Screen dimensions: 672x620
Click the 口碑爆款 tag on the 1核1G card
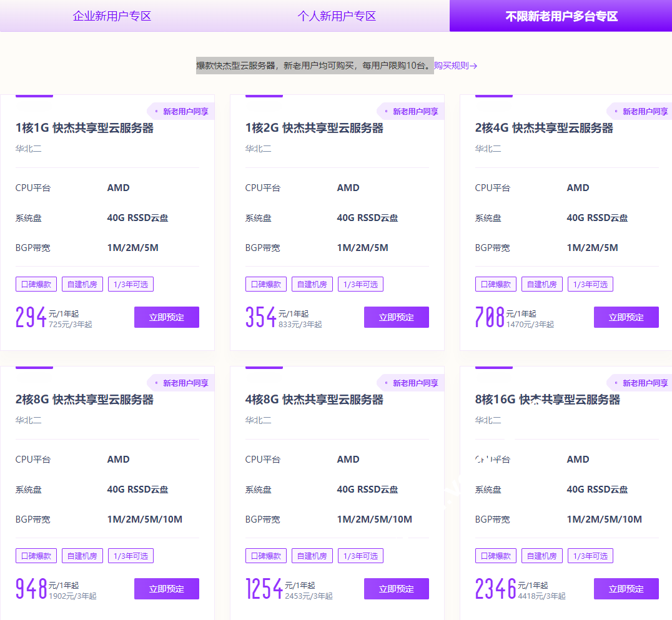(x=36, y=284)
